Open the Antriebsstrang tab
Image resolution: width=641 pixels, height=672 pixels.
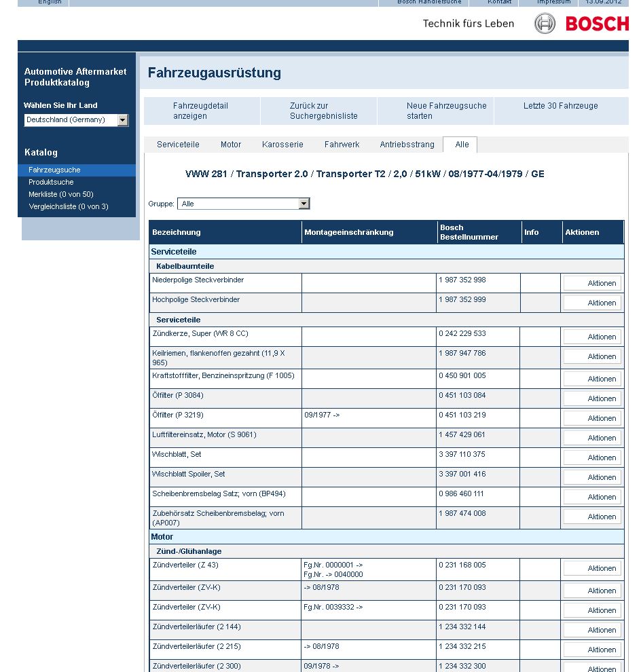407,145
